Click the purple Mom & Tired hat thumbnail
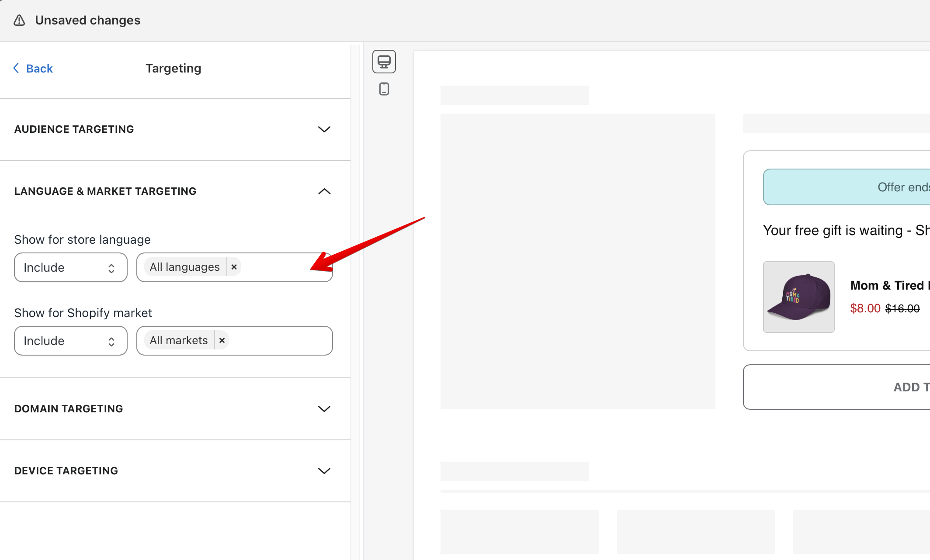Viewport: 930px width, 560px height. point(798,297)
